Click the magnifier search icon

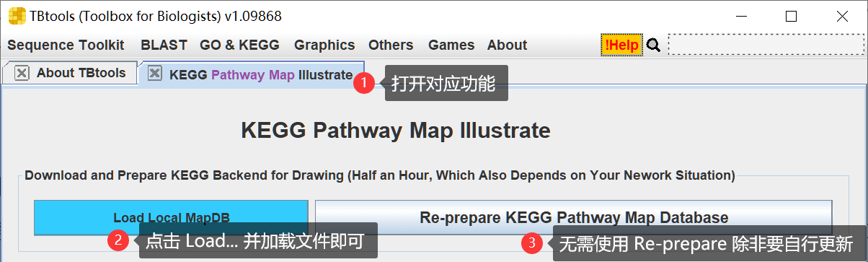[654, 45]
